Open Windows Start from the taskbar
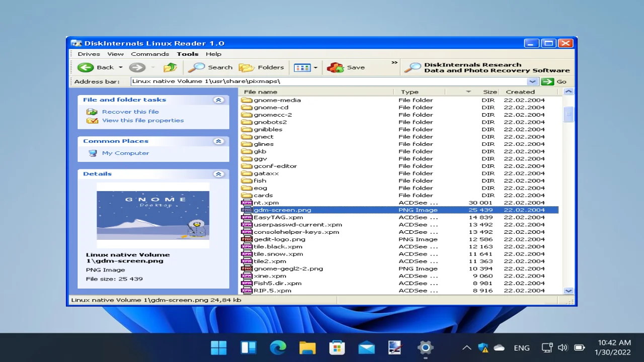 [x=219, y=347]
